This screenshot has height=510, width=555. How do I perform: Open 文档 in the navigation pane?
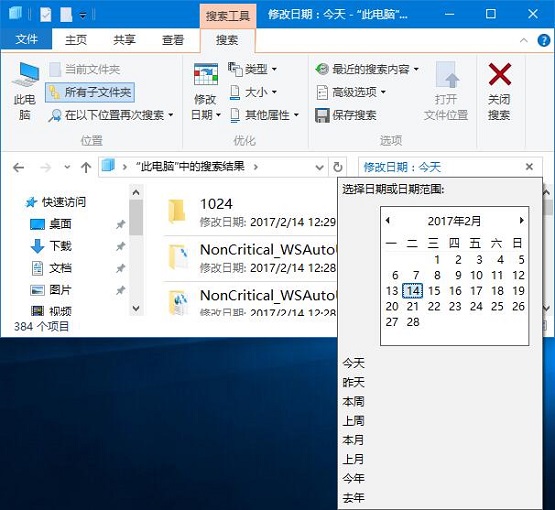[x=51, y=268]
